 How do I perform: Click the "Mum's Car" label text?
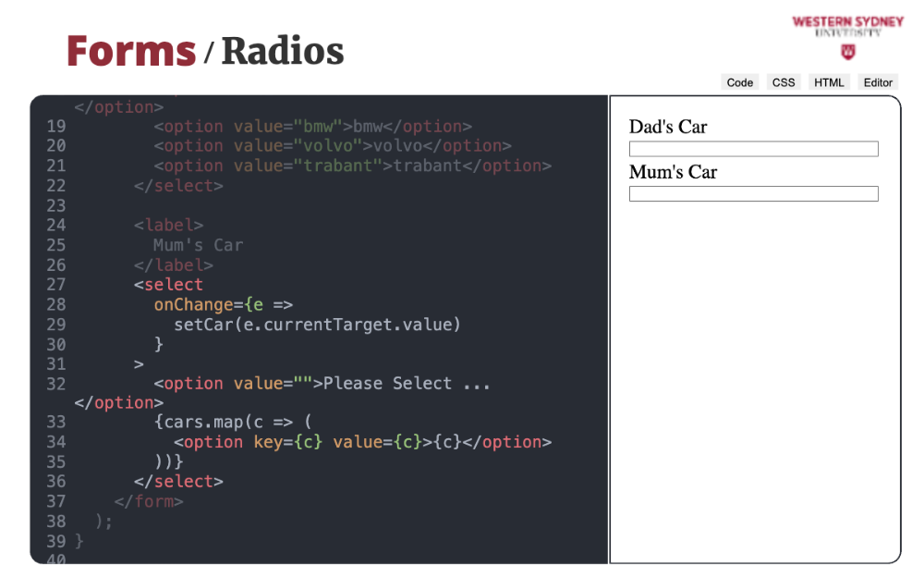673,172
